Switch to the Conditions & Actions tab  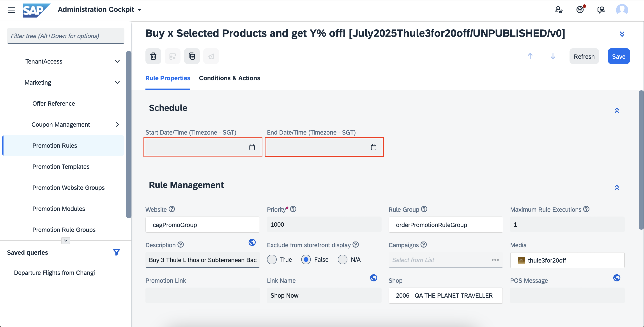229,78
